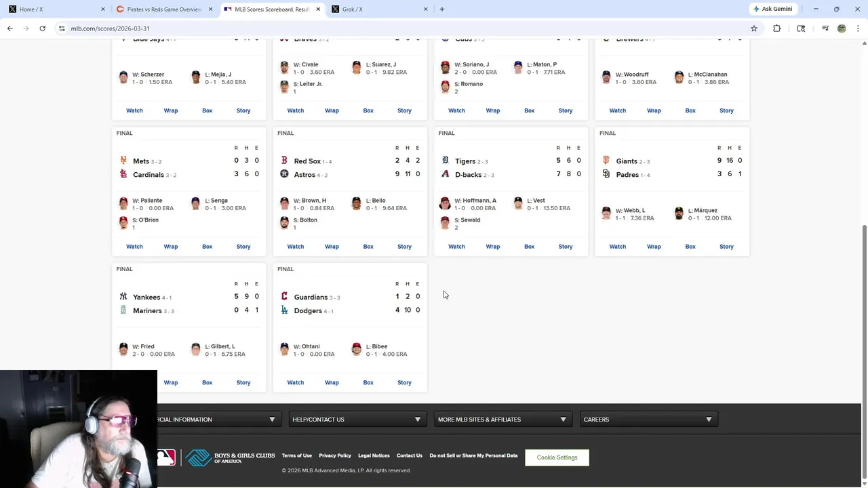Open Wrap for Red Sox vs Astros

[x=332, y=247]
